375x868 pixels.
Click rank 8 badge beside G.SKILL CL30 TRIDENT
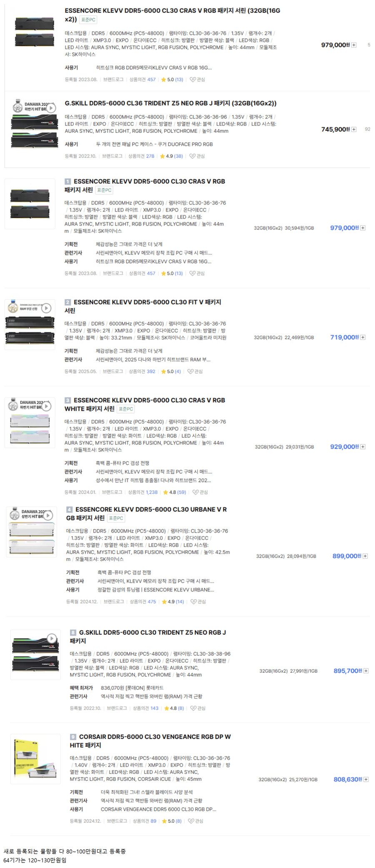(73, 633)
